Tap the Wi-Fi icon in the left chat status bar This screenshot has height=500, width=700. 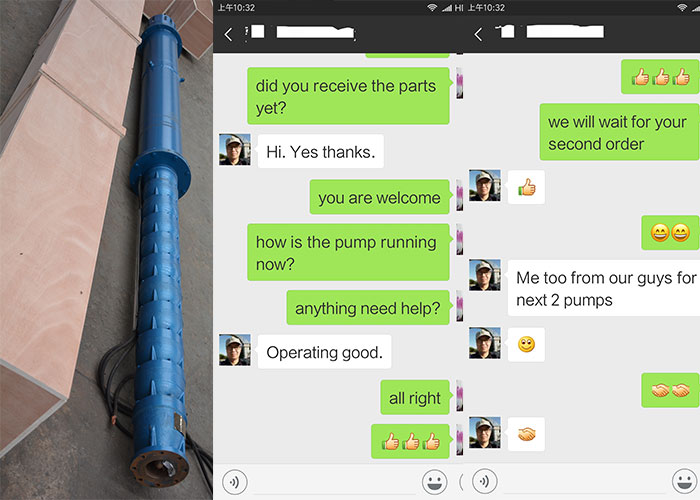click(x=432, y=8)
